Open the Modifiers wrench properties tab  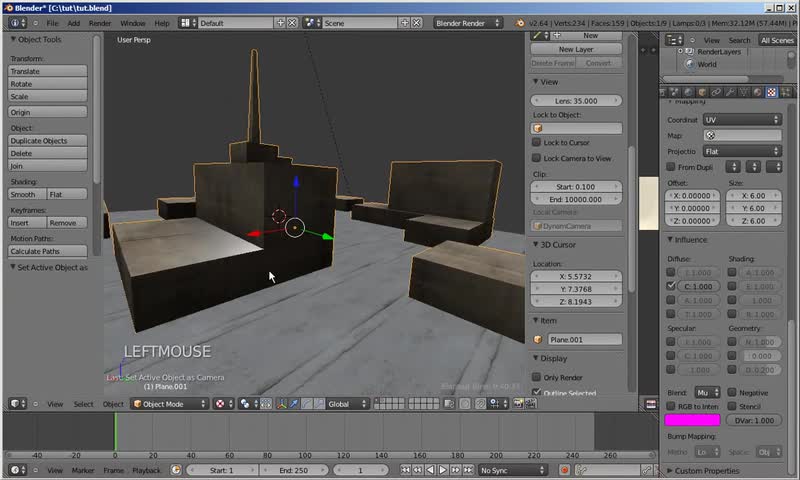pos(730,92)
